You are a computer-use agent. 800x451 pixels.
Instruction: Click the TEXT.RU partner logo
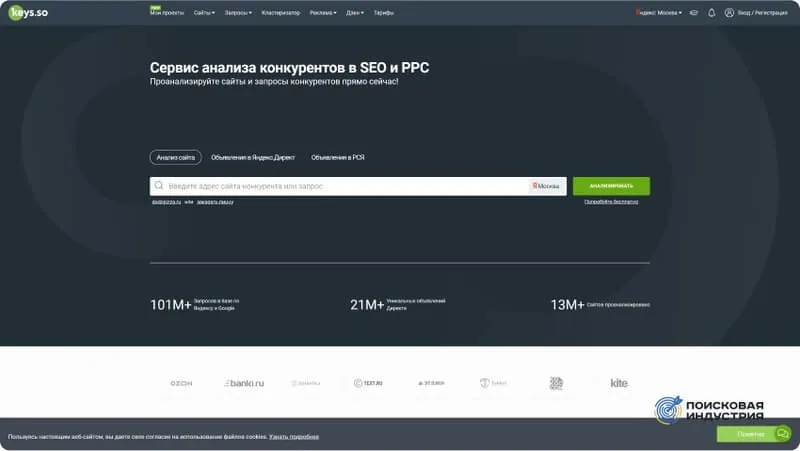click(x=368, y=383)
